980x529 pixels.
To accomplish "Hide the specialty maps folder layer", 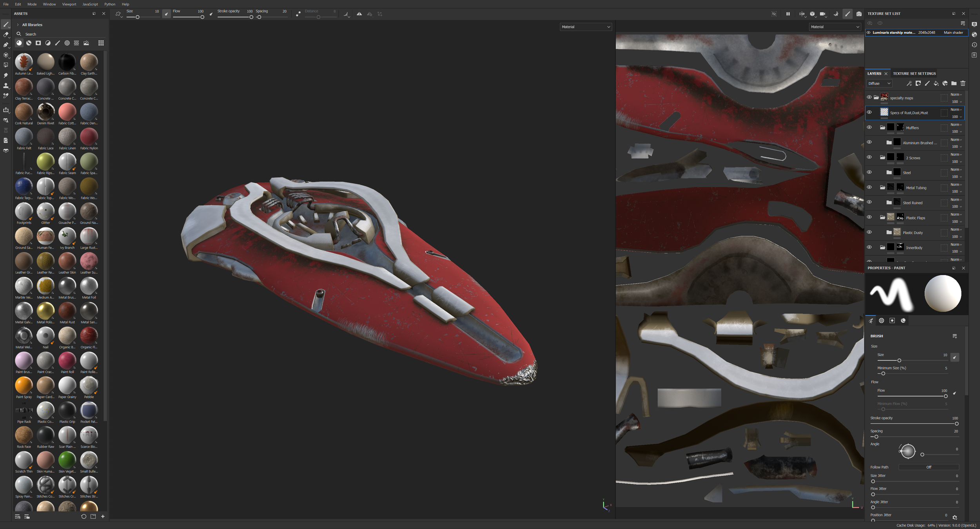I will click(869, 98).
